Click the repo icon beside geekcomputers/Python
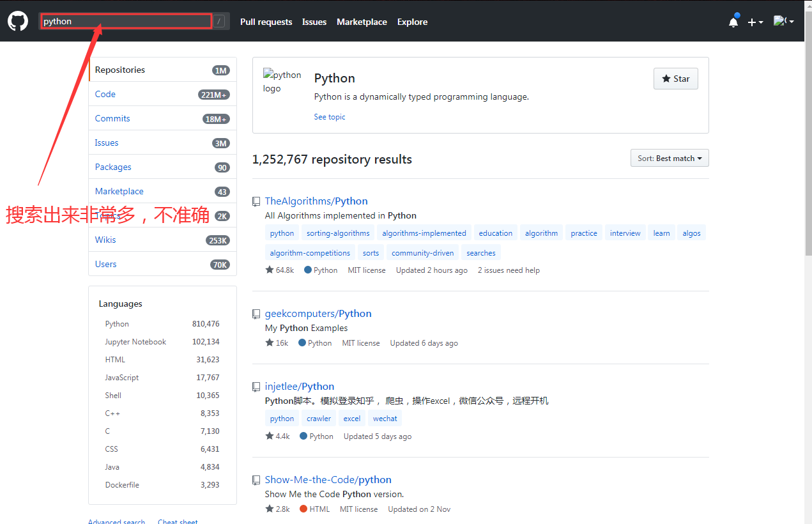Screen dimensions: 812x524 click(x=256, y=314)
